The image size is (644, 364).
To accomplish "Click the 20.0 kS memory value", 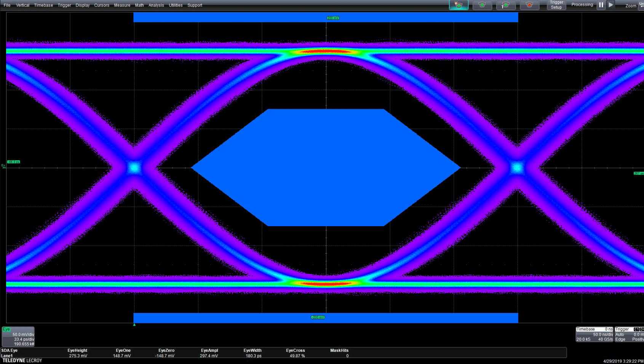I will pyautogui.click(x=583, y=339).
